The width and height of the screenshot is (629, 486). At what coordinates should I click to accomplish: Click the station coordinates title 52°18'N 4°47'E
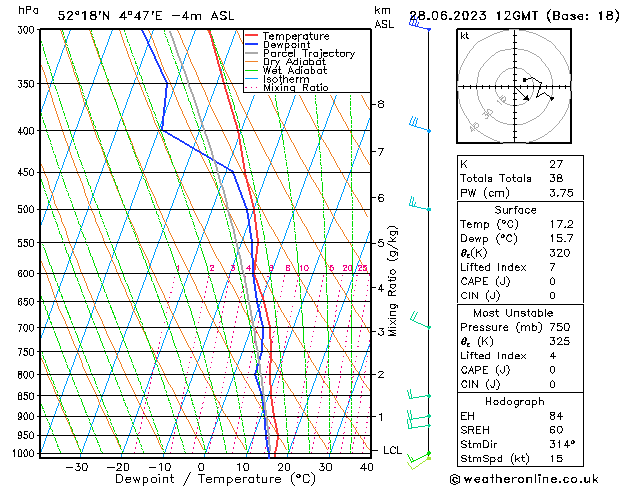[115, 15]
